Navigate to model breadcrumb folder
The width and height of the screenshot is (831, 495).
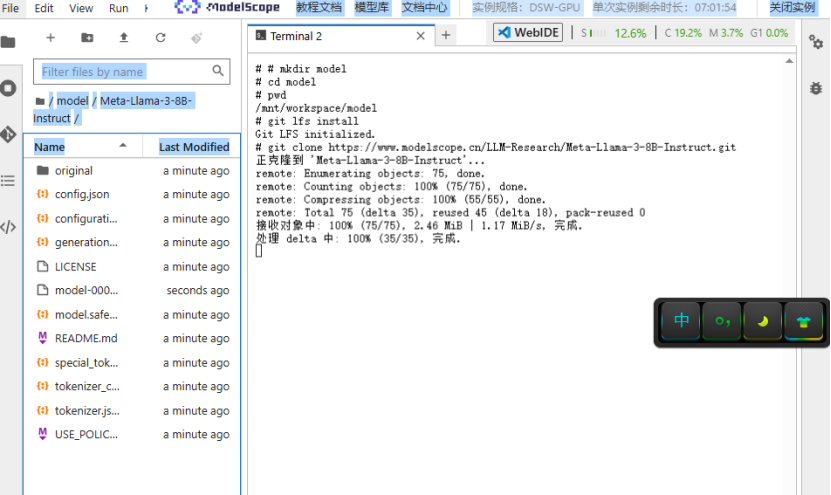click(x=73, y=101)
